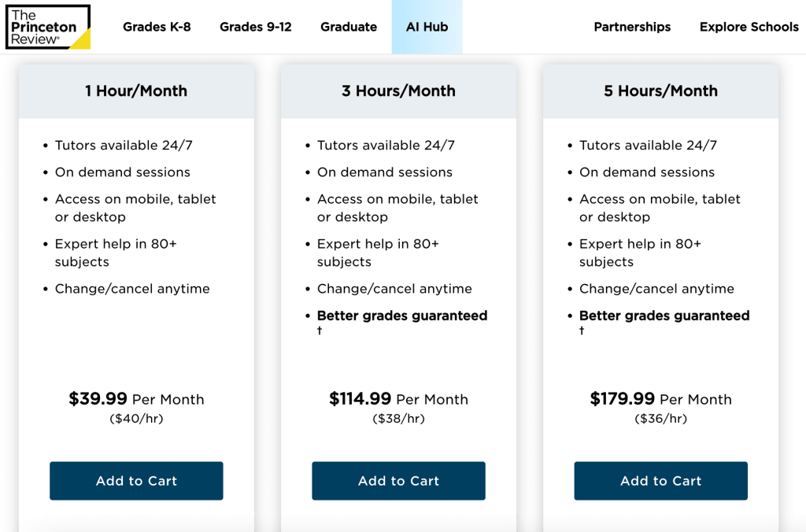Viewport: 806px width, 532px height.
Task: Select the 3 Hours/Month plan header
Action: click(398, 91)
